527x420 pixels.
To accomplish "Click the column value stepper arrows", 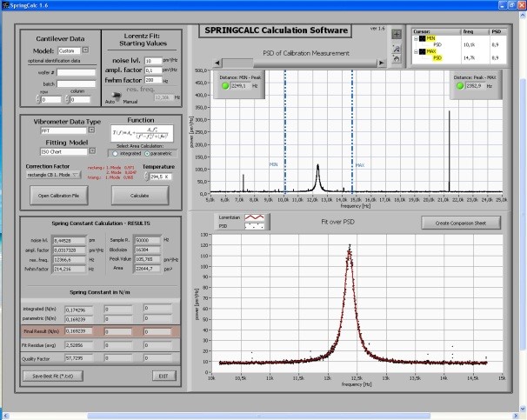I will pos(67,99).
